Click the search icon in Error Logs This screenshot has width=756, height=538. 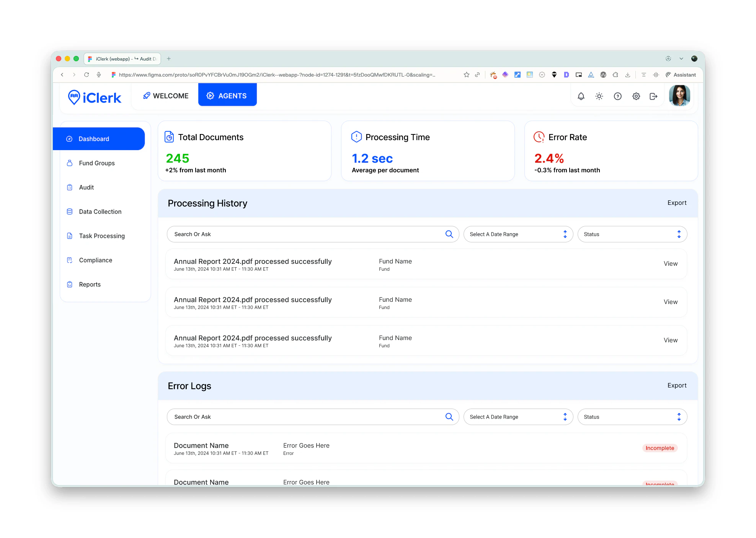point(449,417)
